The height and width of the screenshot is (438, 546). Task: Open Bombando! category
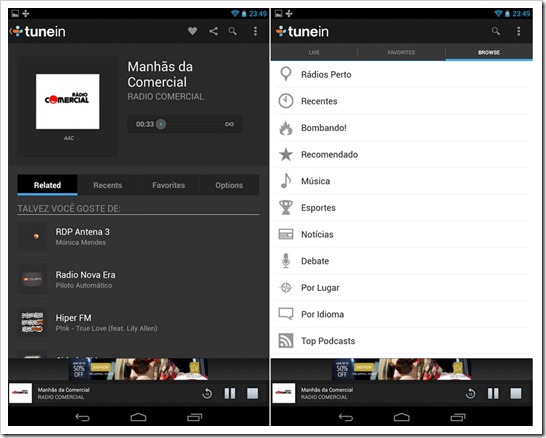click(402, 128)
